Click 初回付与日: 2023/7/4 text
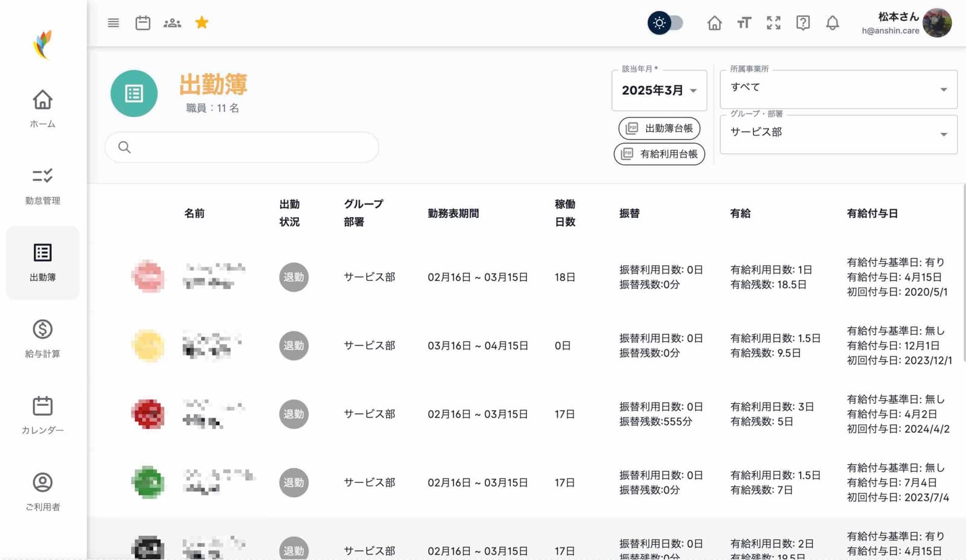The height and width of the screenshot is (560, 966). click(898, 497)
